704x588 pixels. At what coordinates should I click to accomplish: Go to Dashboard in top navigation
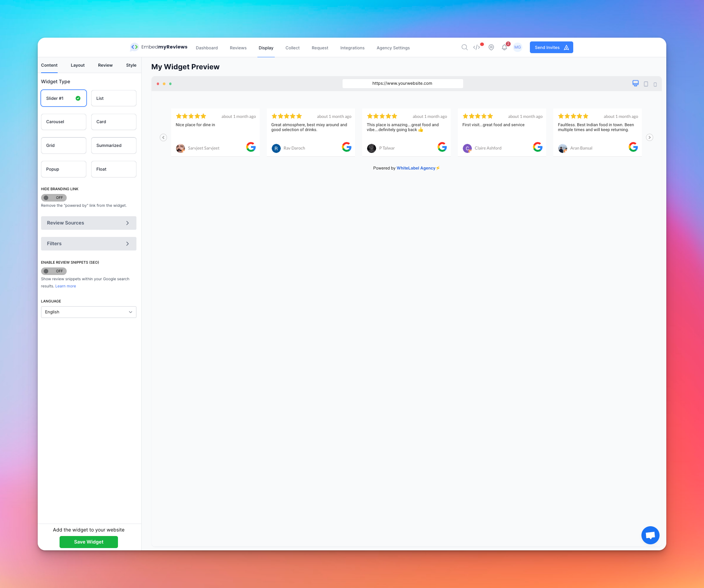coord(207,48)
